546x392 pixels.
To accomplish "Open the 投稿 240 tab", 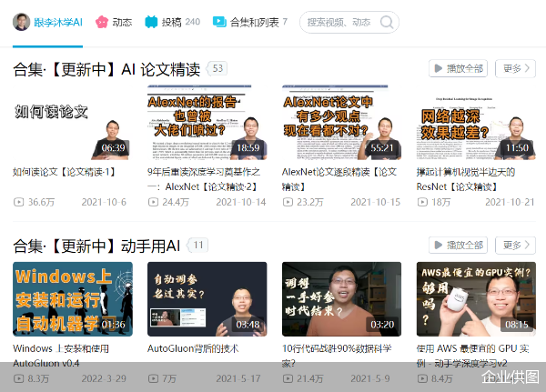I will pyautogui.click(x=172, y=22).
